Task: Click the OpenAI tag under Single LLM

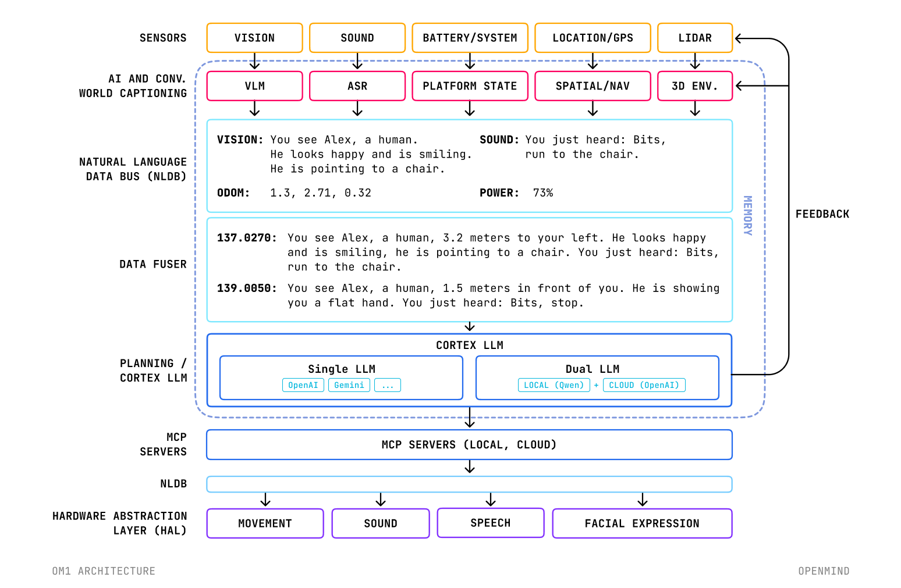Action: (303, 385)
